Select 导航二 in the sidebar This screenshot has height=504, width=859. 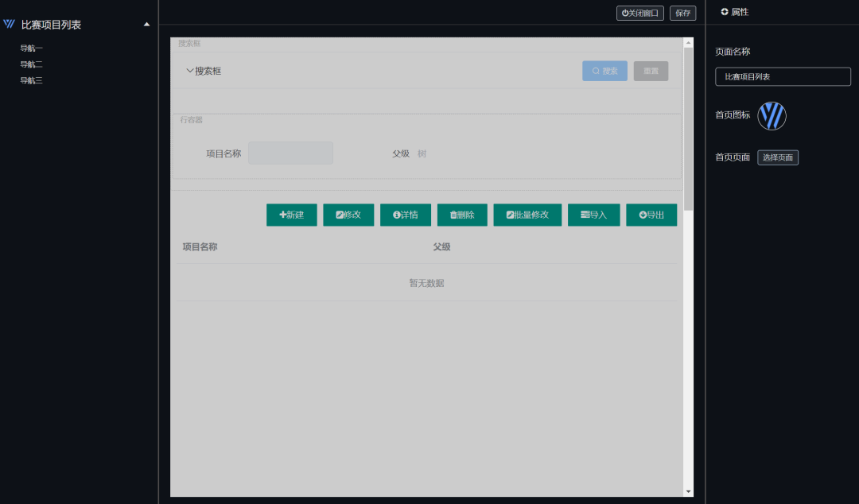(32, 64)
